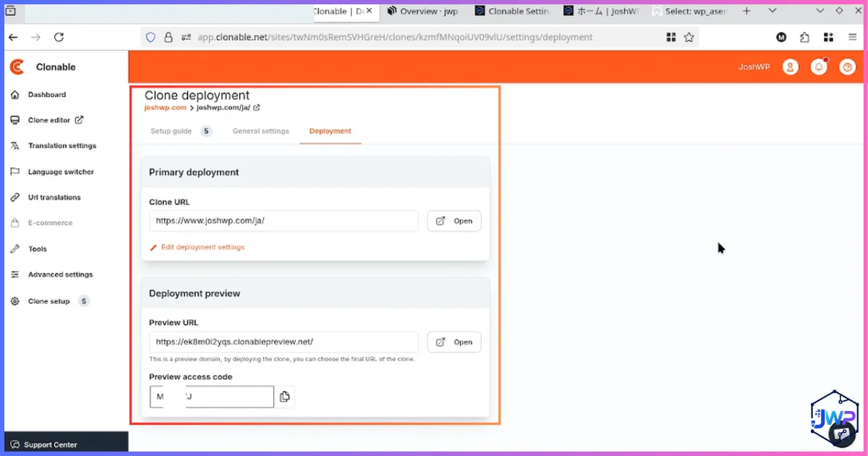Switch to ホーム JoshWP browser tab

click(x=600, y=11)
